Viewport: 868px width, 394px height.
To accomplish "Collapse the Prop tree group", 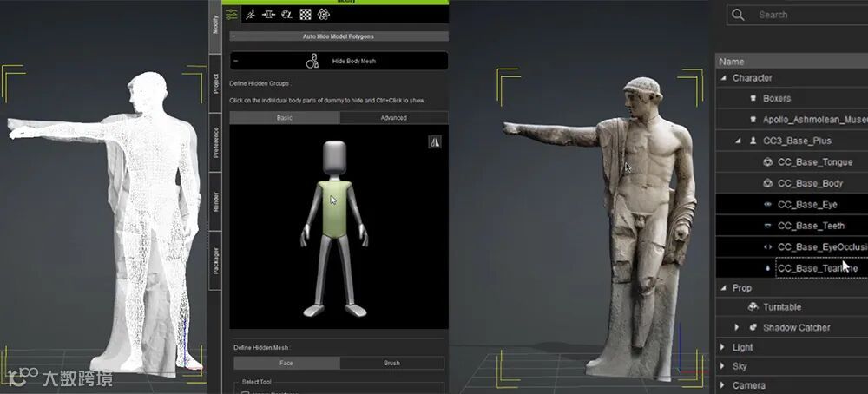I will tap(724, 288).
